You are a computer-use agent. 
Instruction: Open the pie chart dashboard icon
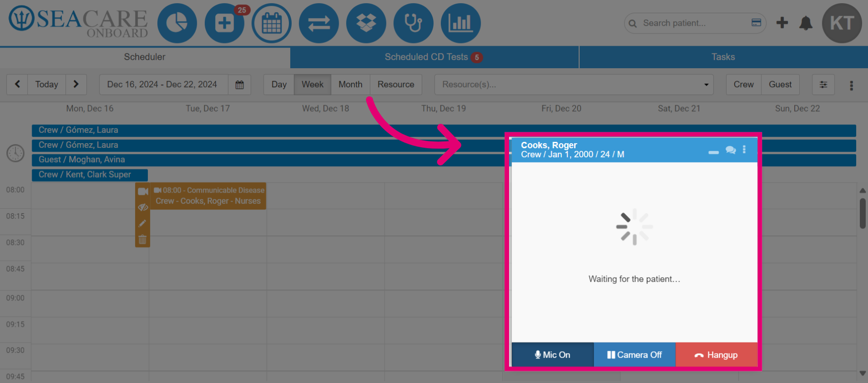177,23
